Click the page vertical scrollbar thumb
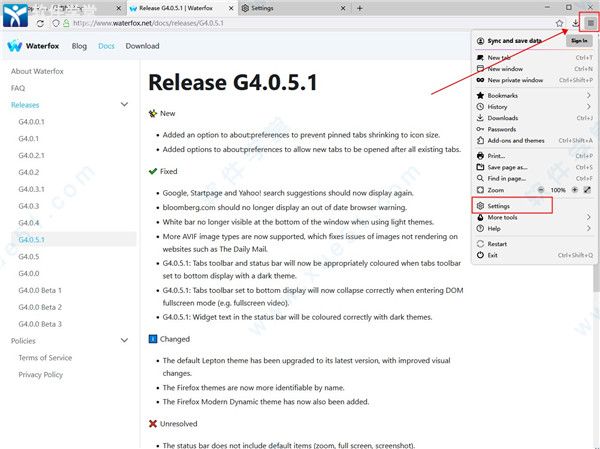The width and height of the screenshot is (600, 449). coord(596,278)
